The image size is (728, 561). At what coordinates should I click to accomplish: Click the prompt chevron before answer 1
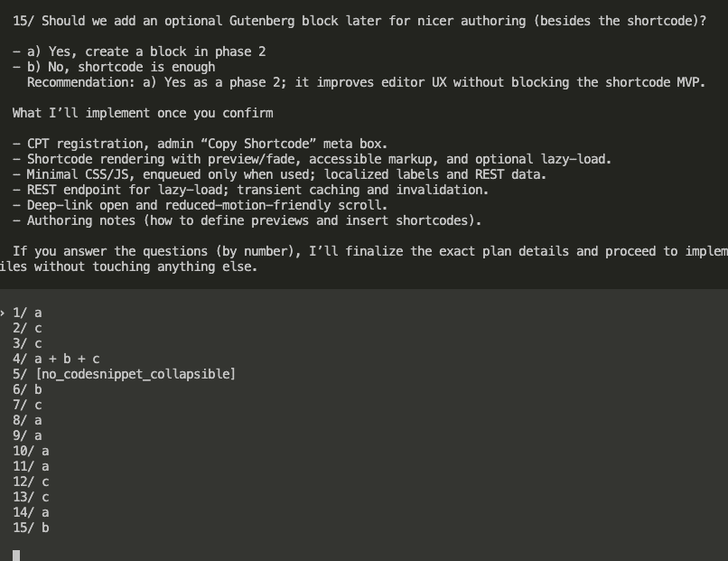[4, 313]
